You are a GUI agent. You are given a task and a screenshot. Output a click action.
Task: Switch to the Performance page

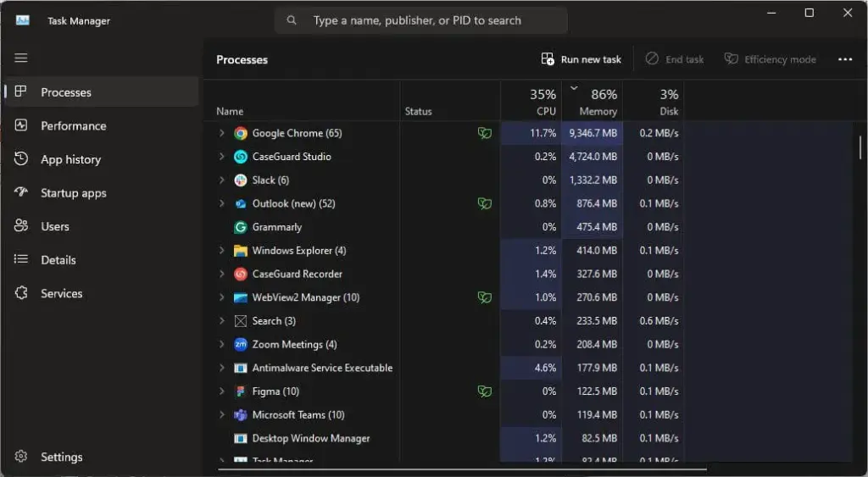102,125
